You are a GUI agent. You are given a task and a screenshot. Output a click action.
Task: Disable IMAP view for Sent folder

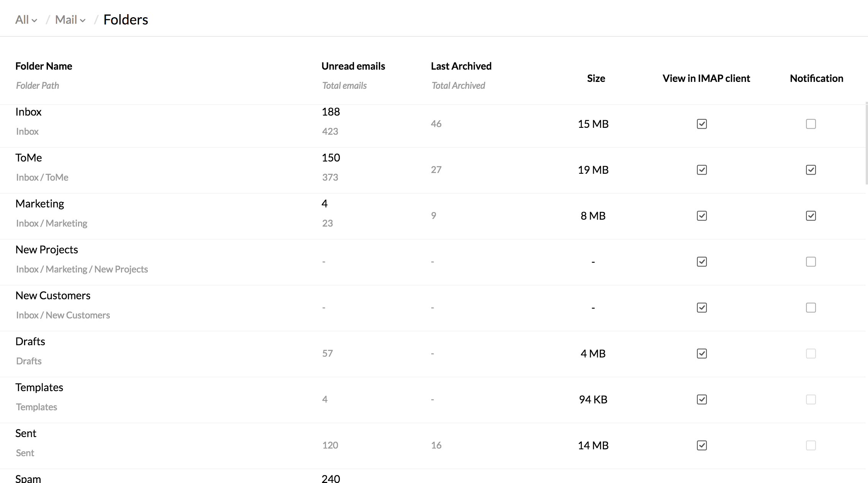pos(702,445)
